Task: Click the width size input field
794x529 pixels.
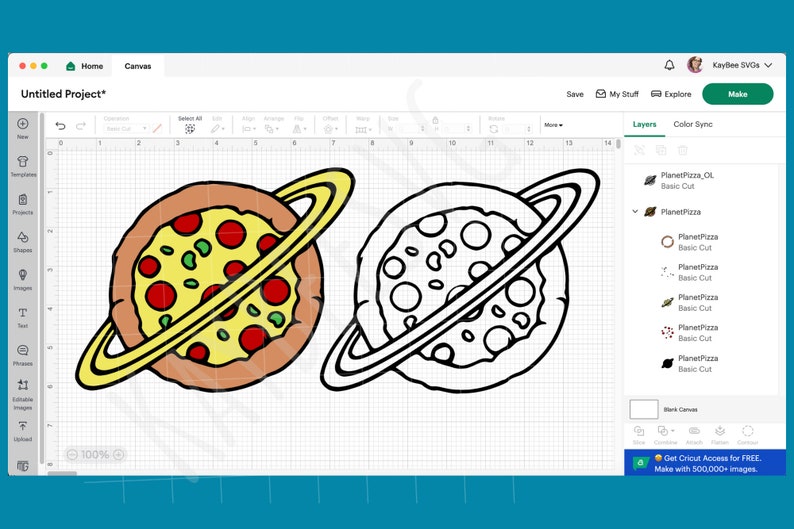Action: click(410, 129)
